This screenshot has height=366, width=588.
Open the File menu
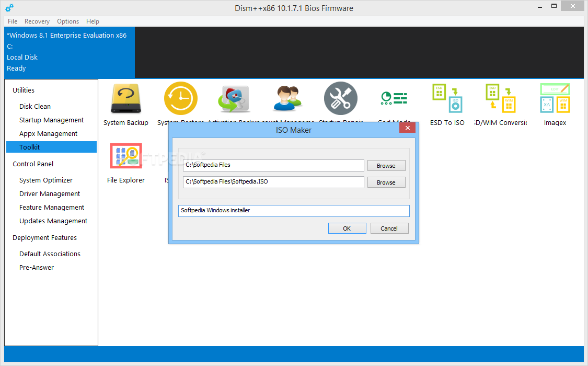click(x=13, y=21)
